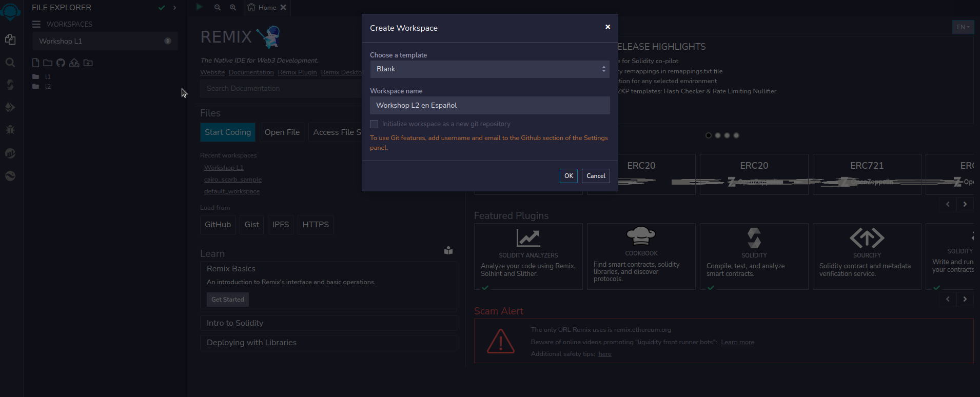Image resolution: width=980 pixels, height=397 pixels.
Task: Zoom in editor magnifier icon
Action: coord(233,7)
